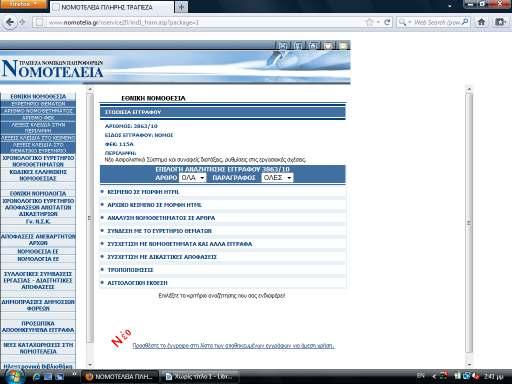Click the last yellow icon in Nomoteleia header toolbar
This screenshot has width=512, height=384.
(x=343, y=45)
